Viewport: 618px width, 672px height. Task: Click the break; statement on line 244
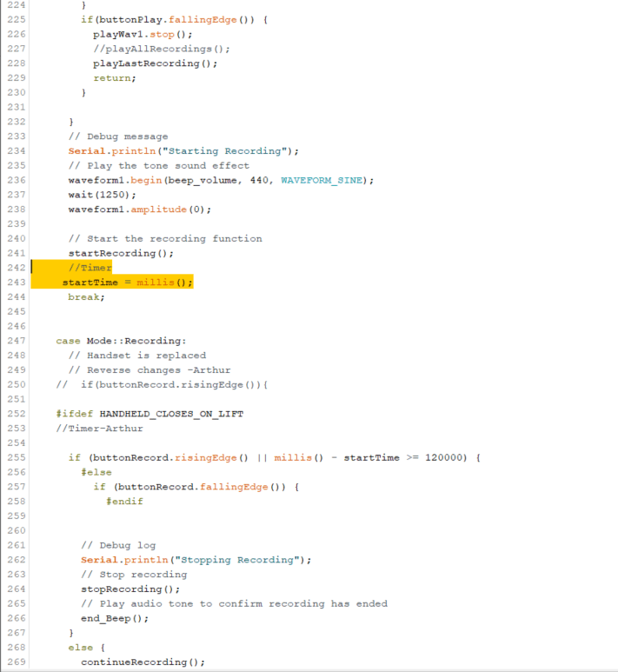(86, 297)
